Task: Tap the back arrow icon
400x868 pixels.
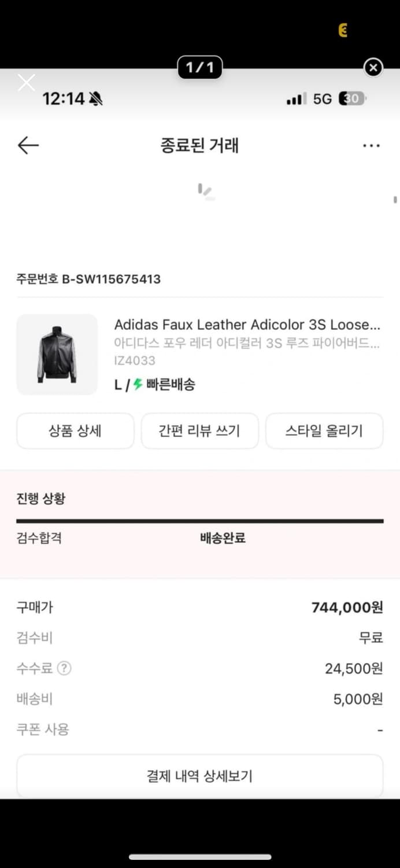Action: [28, 145]
